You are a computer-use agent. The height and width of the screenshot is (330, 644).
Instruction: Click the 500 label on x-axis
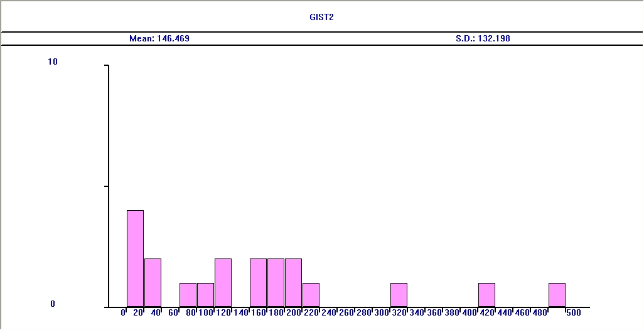(573, 312)
